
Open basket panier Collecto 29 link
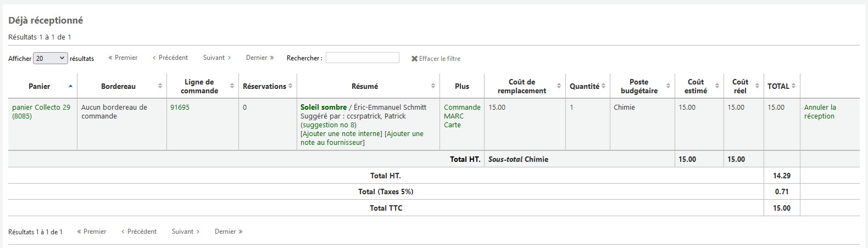click(x=41, y=111)
